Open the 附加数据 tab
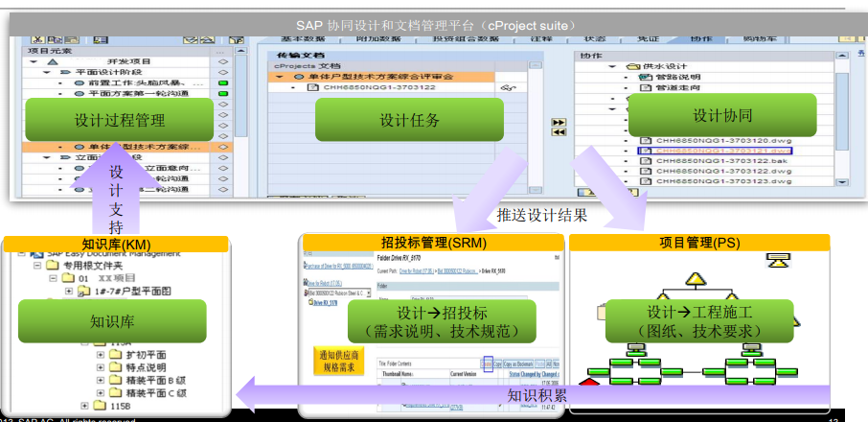The width and height of the screenshot is (868, 422). click(378, 39)
